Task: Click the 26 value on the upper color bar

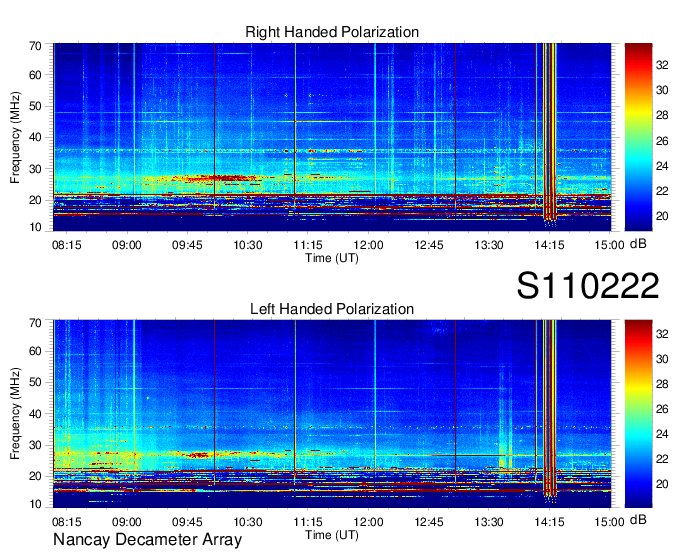Action: click(662, 141)
